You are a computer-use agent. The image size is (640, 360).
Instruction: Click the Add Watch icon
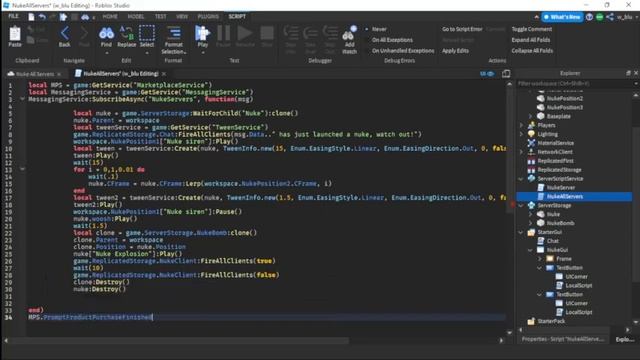click(350, 33)
